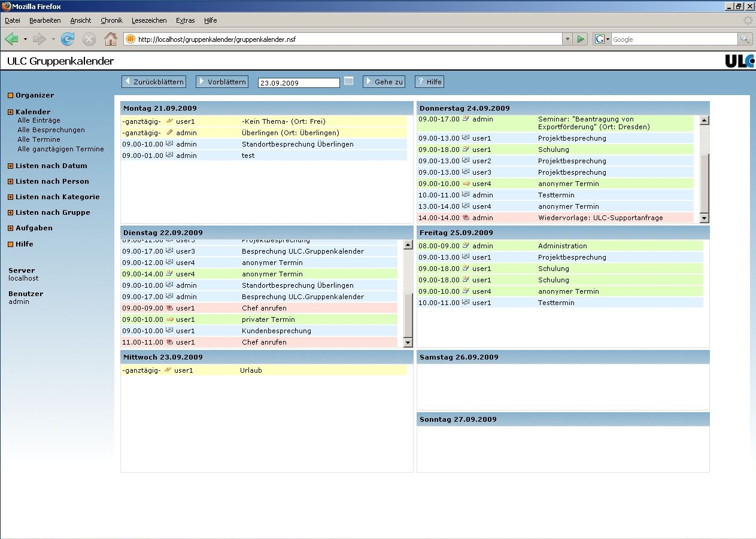Click the Google search input field
Image resolution: width=756 pixels, height=539 pixels.
pos(674,39)
